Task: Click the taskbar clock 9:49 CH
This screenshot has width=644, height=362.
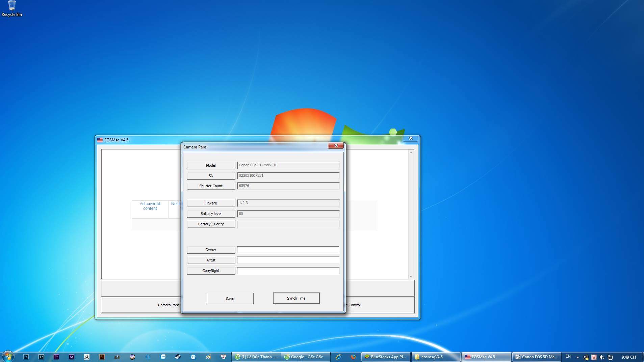Action: tap(628, 357)
